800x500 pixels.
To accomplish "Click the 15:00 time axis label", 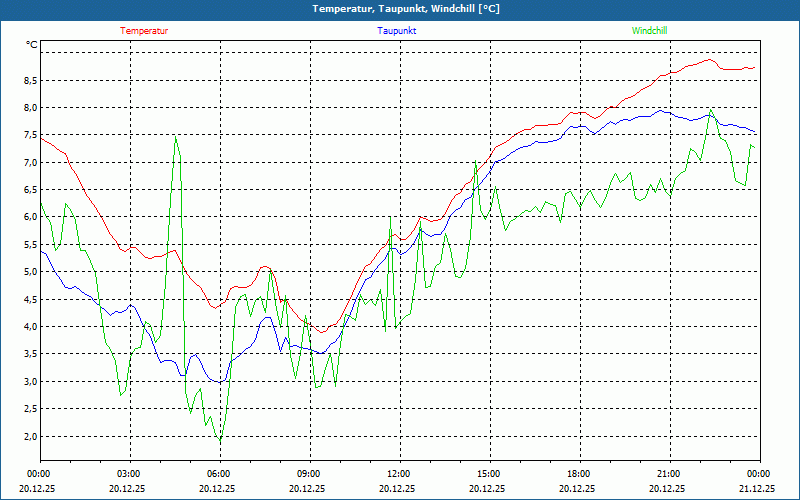I will pyautogui.click(x=490, y=474).
